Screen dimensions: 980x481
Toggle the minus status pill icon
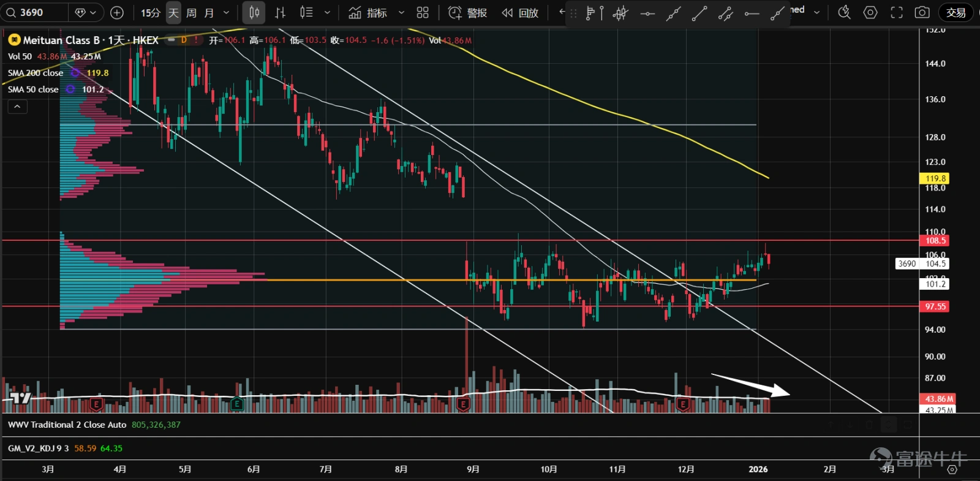[x=171, y=40]
